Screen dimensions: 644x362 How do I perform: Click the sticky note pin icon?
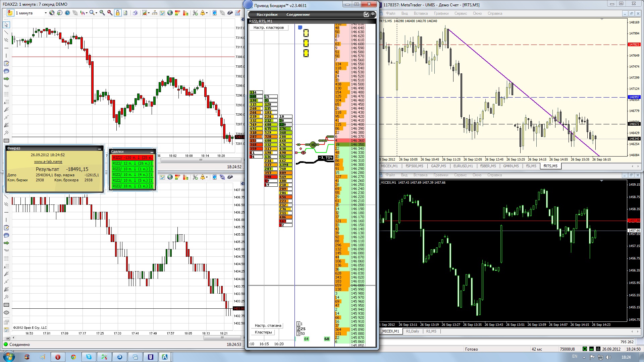click(10, 13)
